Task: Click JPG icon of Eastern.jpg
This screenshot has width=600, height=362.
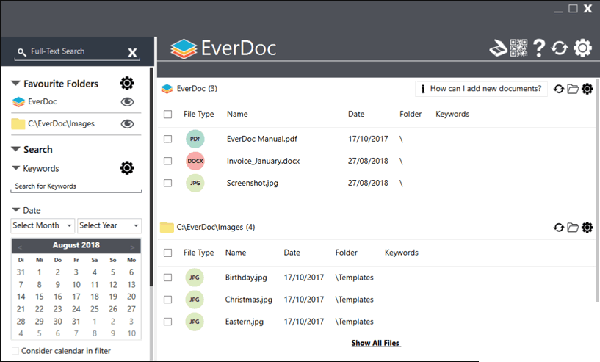Action: tap(194, 321)
